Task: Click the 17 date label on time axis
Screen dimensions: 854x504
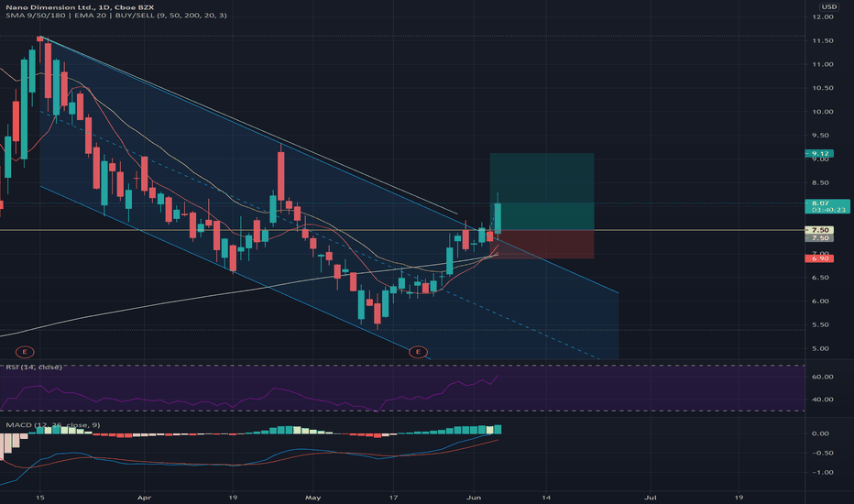Action: (x=394, y=498)
